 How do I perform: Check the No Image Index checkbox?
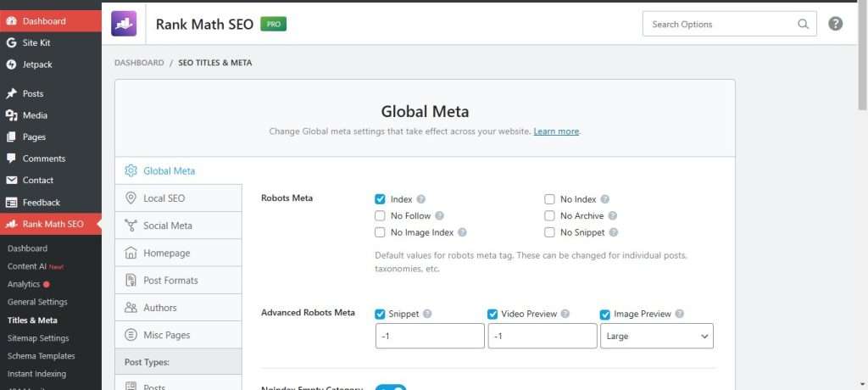click(x=380, y=232)
